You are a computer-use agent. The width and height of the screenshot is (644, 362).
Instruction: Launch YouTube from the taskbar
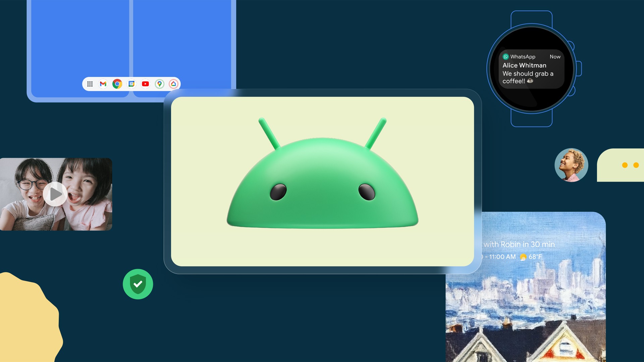(145, 84)
